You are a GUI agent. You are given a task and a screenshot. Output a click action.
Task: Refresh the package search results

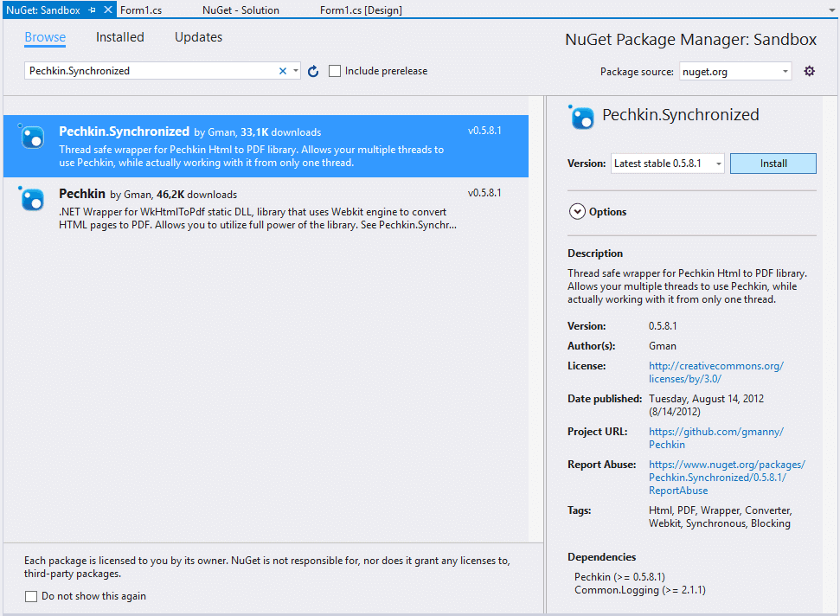point(312,71)
